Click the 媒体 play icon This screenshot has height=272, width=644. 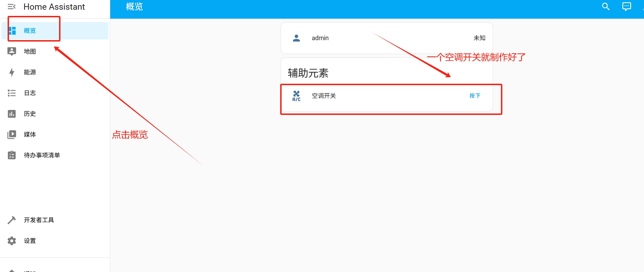click(x=12, y=135)
